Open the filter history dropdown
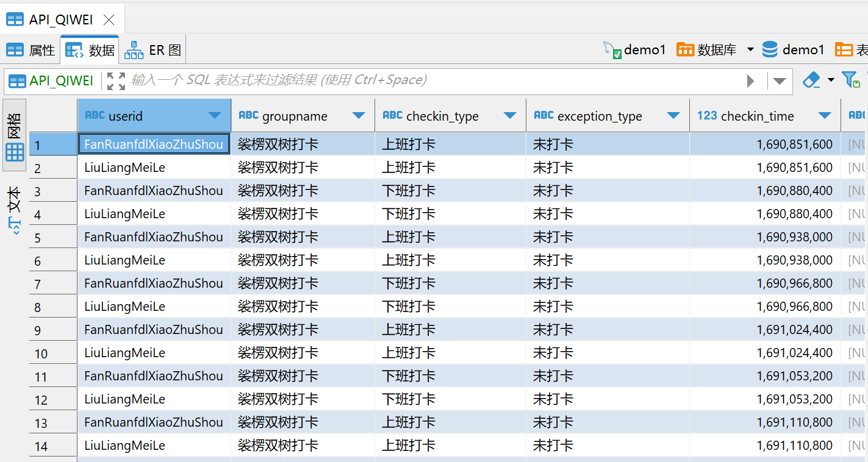The width and height of the screenshot is (868, 462). tap(779, 81)
